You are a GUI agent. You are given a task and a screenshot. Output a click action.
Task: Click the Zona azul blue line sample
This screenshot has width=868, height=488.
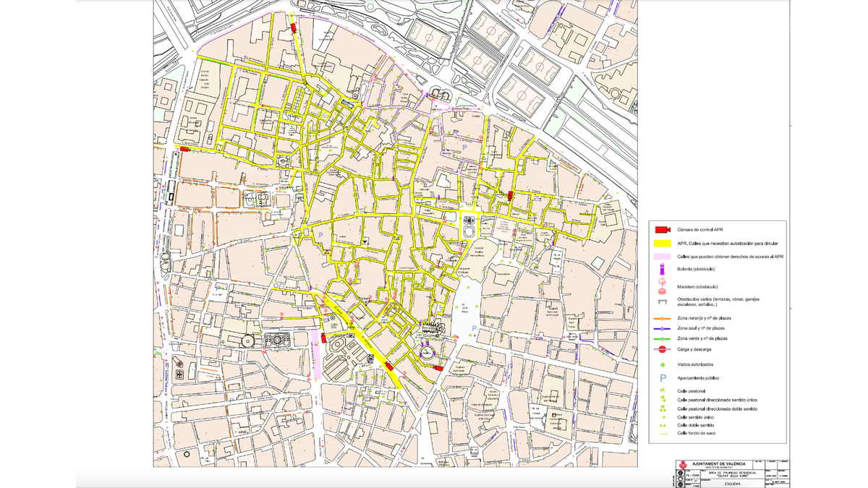tap(662, 328)
